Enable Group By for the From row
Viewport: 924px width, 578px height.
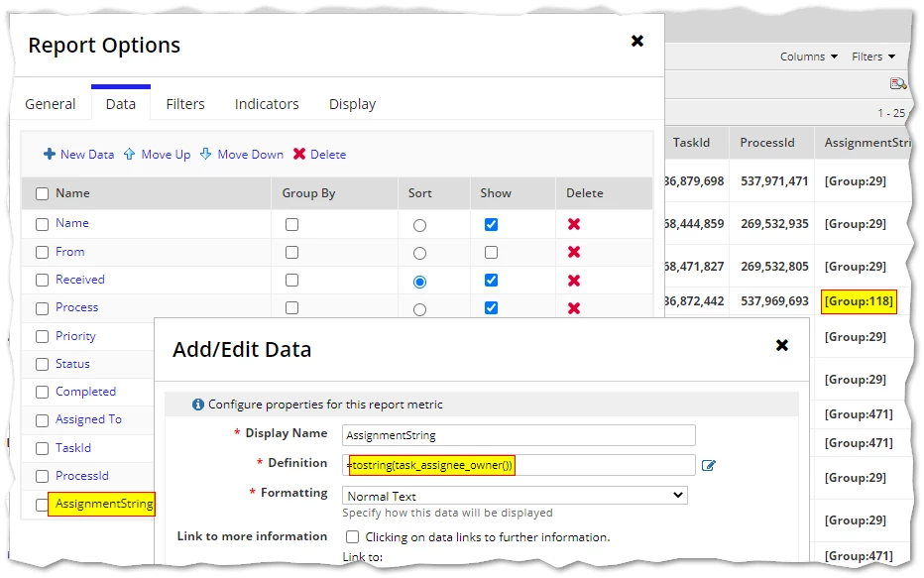coord(291,252)
